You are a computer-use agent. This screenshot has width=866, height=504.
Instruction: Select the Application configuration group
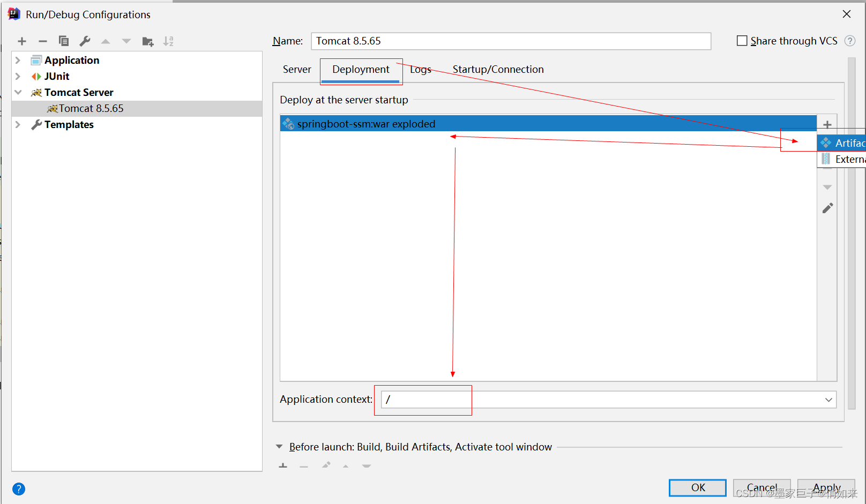tap(72, 60)
